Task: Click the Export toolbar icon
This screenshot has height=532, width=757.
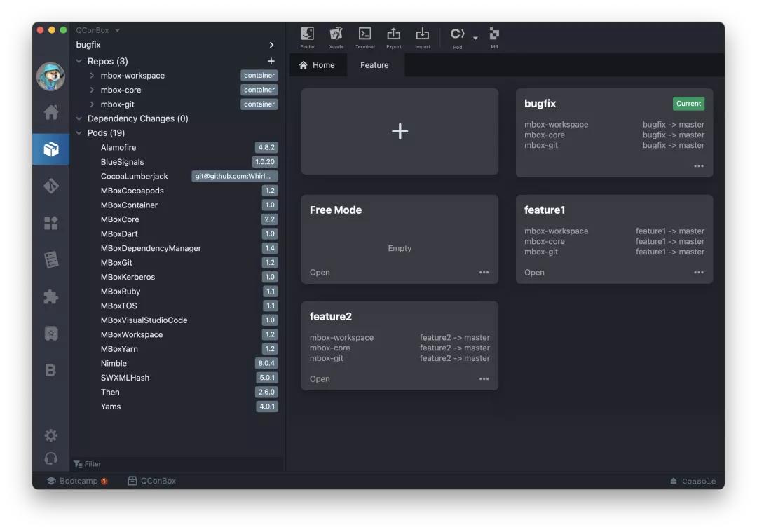Action: point(393,36)
